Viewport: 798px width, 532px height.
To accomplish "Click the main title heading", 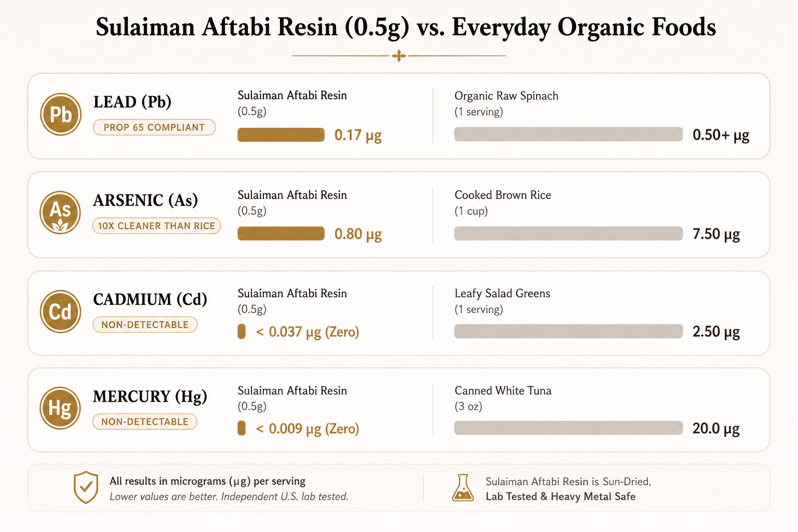I will 406,27.
